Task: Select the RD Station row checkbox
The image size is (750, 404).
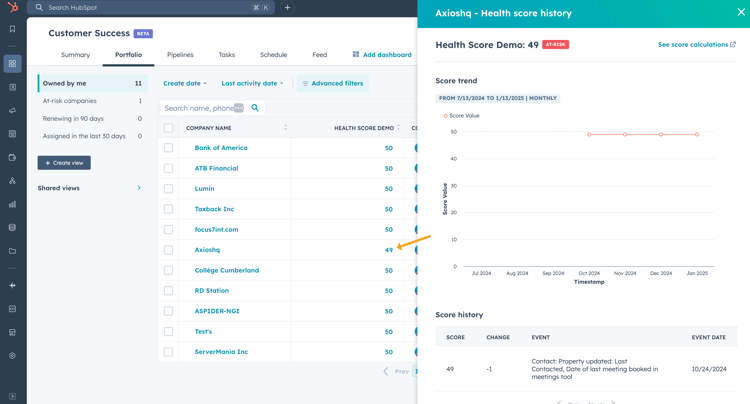Action: tap(168, 291)
